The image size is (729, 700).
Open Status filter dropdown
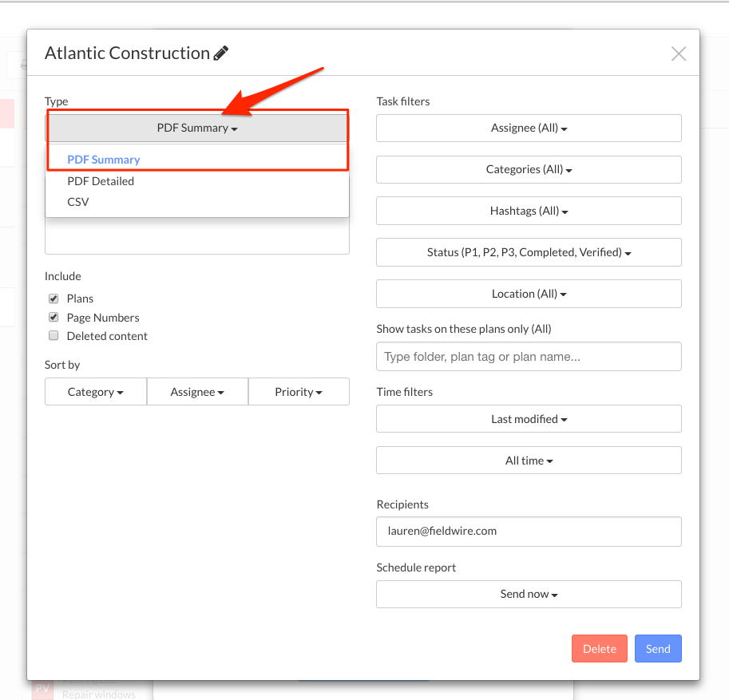529,252
